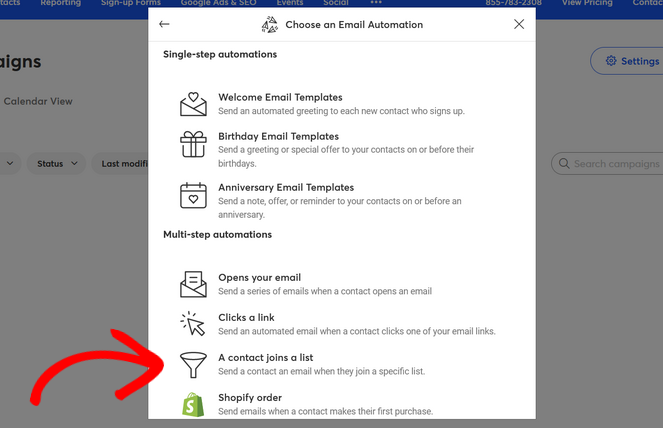663x428 pixels.
Task: Click the magnifier icon in Search campaigns
Action: tap(564, 164)
